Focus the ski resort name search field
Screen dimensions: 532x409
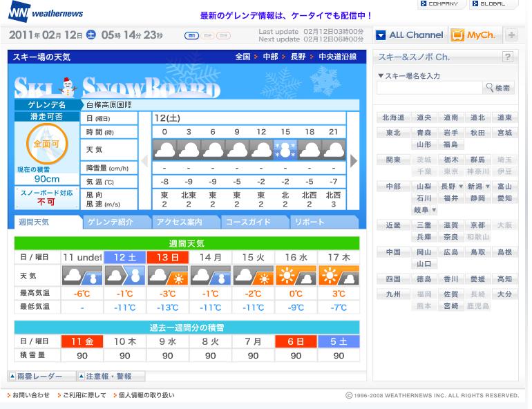[x=429, y=88]
